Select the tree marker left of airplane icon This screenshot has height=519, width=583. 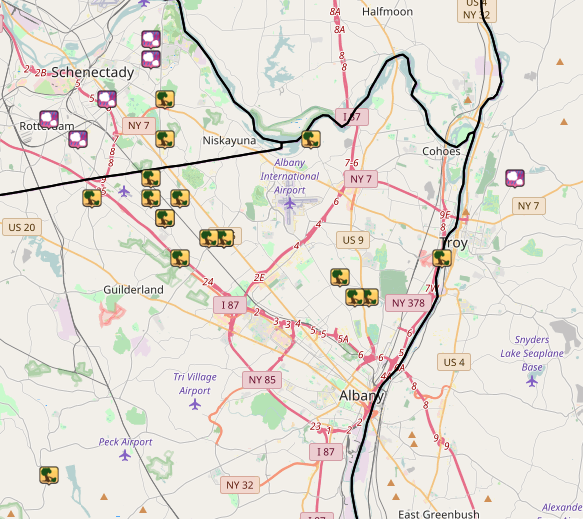point(92,197)
